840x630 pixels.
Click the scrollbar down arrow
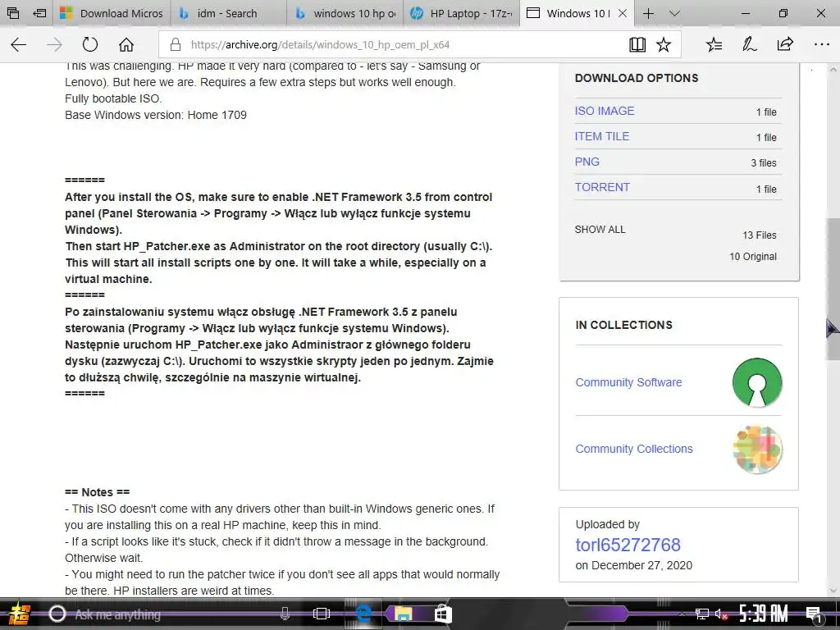pos(833,591)
